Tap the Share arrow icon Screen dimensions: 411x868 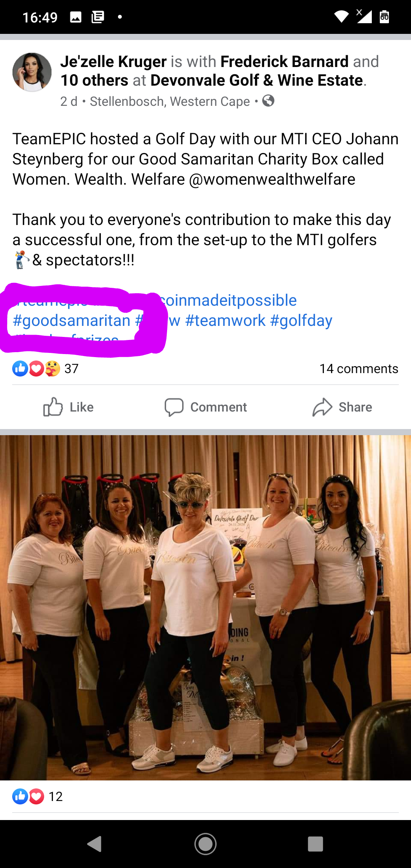click(322, 407)
